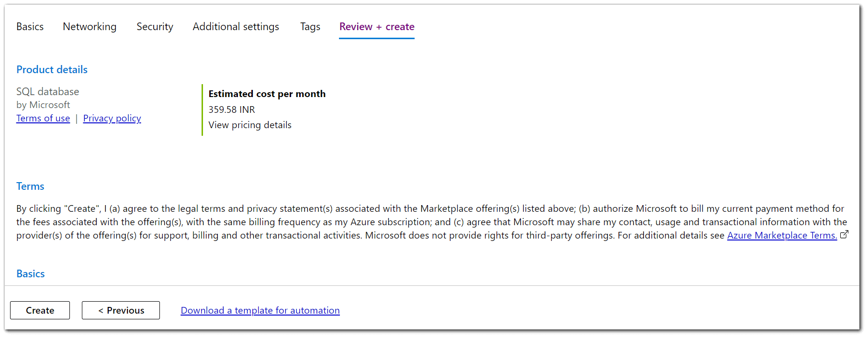868x338 pixels.
Task: Open the Tags tab
Action: (310, 27)
